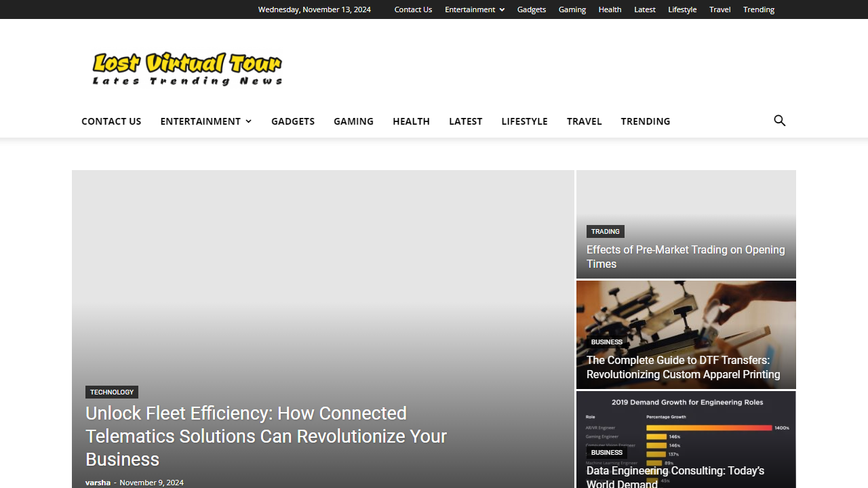The image size is (868, 488).
Task: Expand Entertainment dropdown in main navigation
Action: (205, 121)
